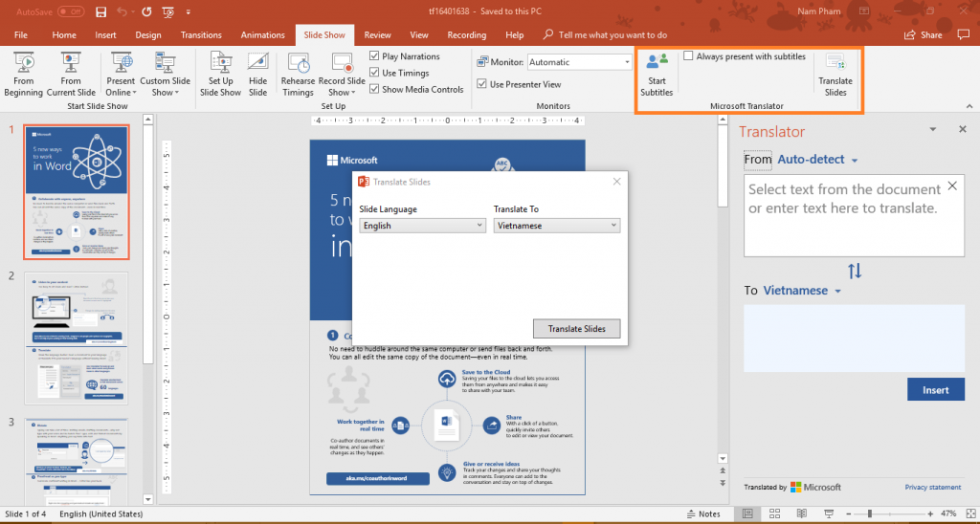Open the Recording tab

click(x=467, y=35)
